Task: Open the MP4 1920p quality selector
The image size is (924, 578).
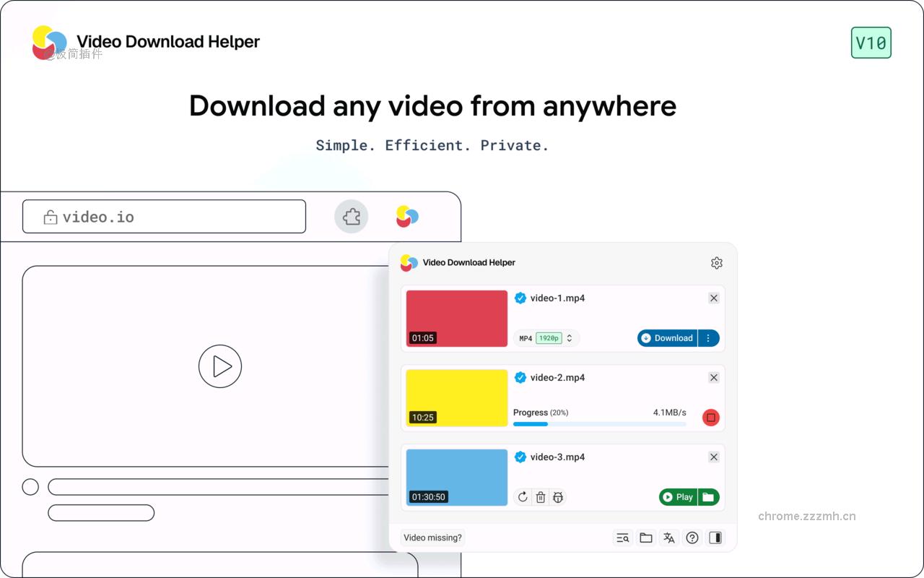Action: pos(546,338)
